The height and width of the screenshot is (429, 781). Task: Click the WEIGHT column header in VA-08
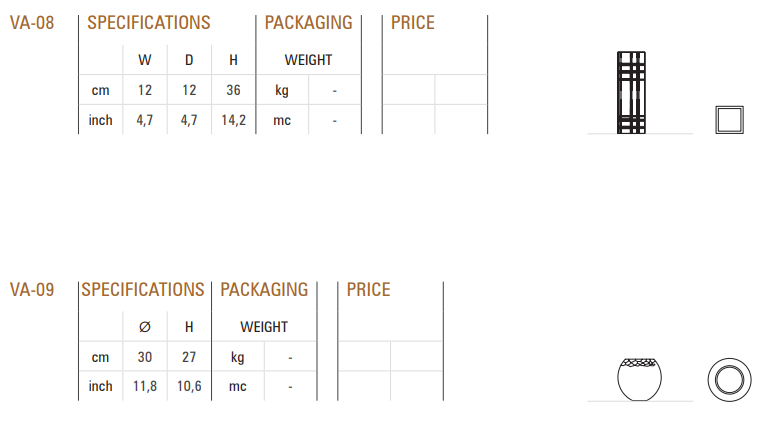point(308,60)
